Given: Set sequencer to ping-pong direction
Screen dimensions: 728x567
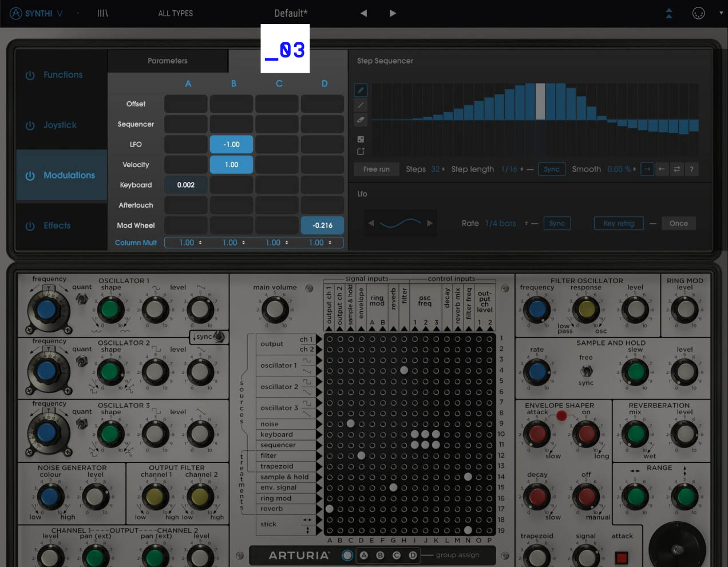Looking at the screenshot, I should [x=677, y=169].
